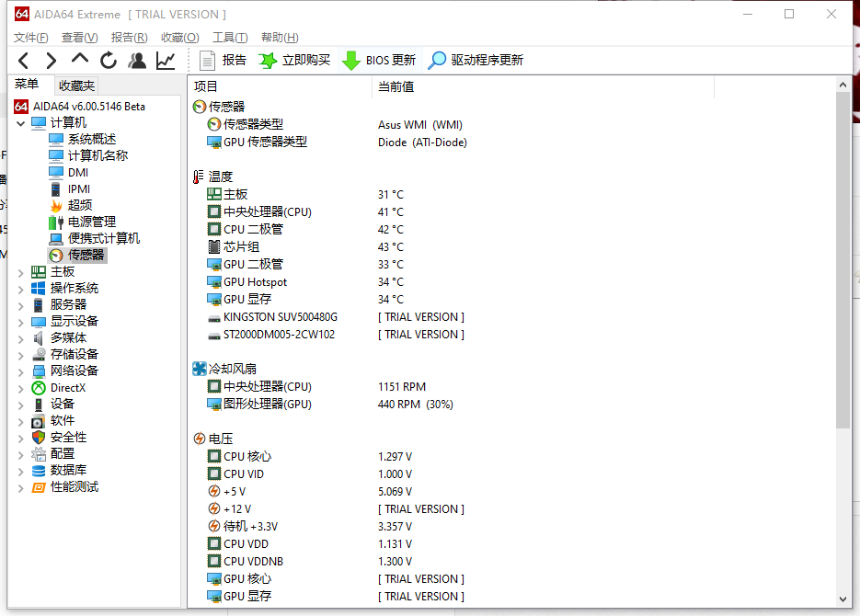Select the +12 V voltage row

click(511, 509)
